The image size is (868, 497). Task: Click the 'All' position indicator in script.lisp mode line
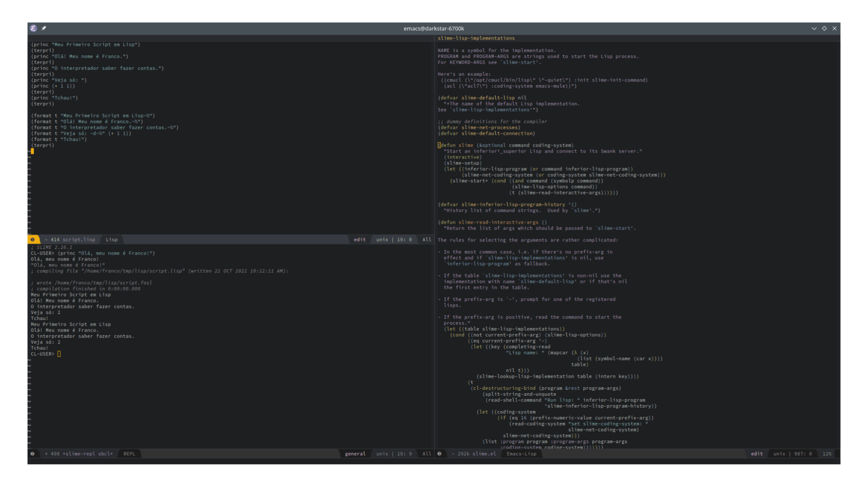point(427,240)
